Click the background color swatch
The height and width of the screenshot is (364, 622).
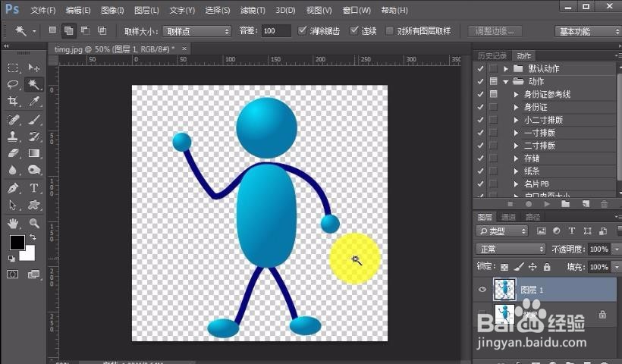(x=29, y=254)
